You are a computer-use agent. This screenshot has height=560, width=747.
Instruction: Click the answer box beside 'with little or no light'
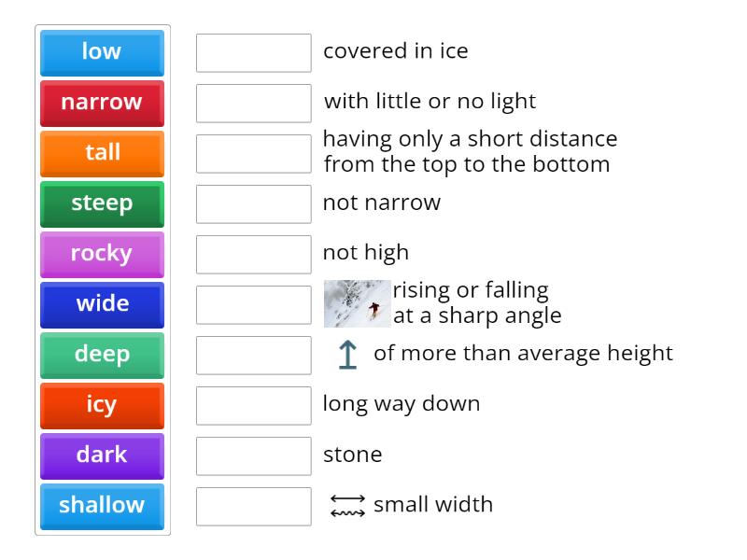coord(252,103)
